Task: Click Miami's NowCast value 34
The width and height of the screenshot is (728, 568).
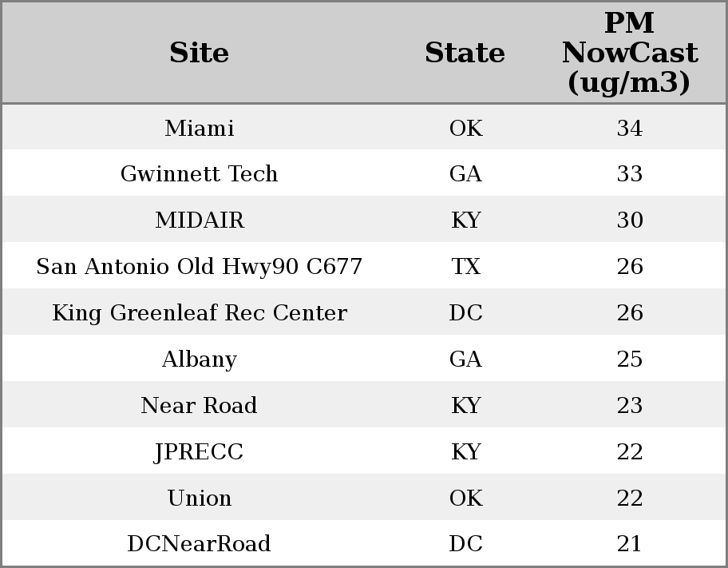Action: click(x=629, y=128)
